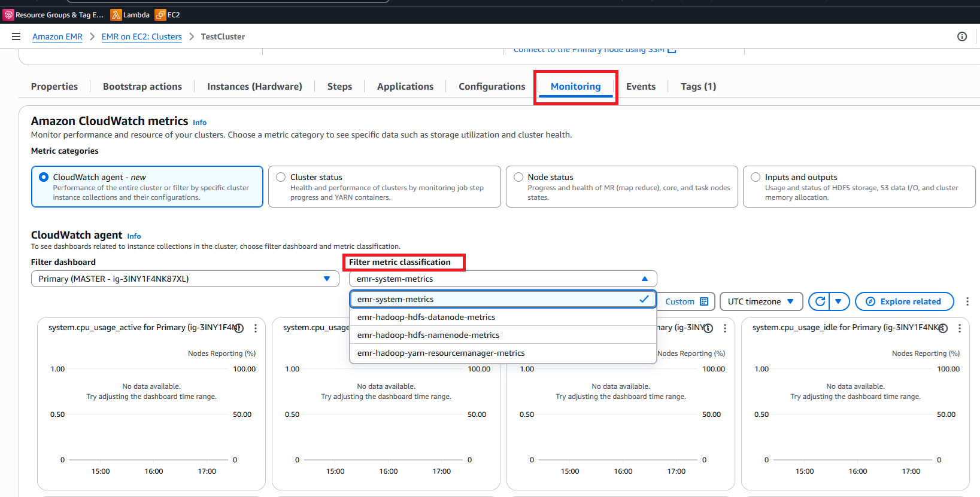Click the info circle icon at top right
Image resolution: width=980 pixels, height=497 pixels.
(x=962, y=36)
